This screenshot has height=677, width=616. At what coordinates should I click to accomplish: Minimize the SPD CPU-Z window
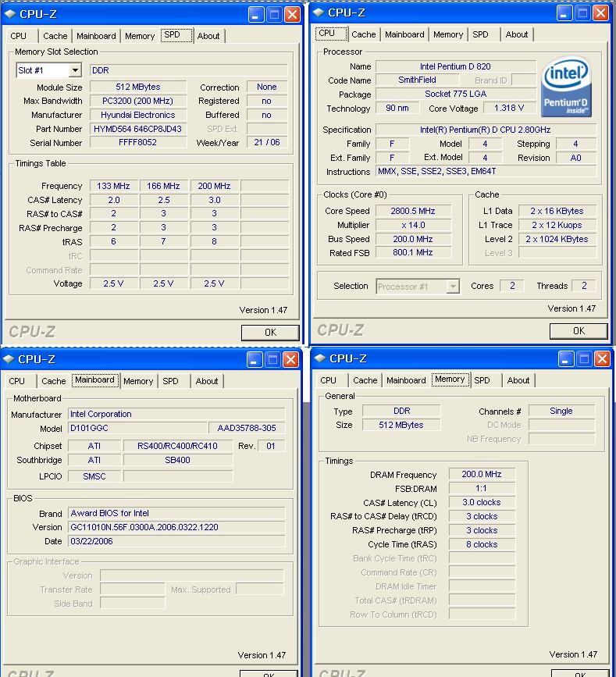click(256, 14)
